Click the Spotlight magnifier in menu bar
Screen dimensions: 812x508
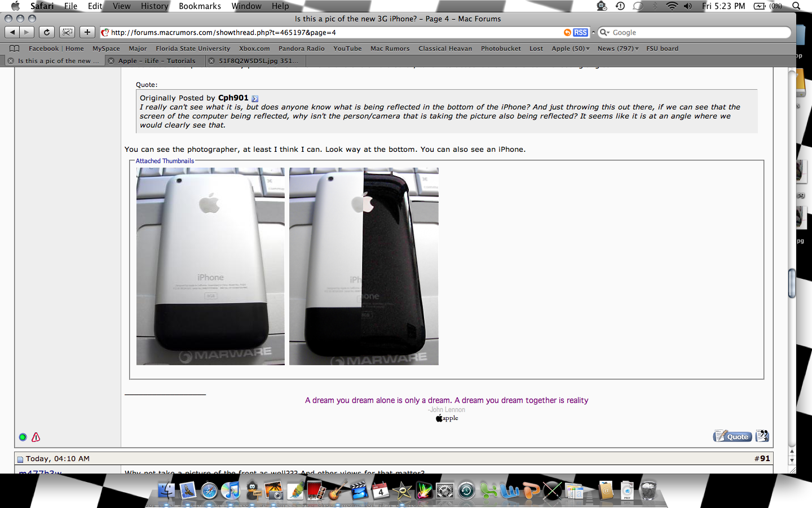point(796,6)
